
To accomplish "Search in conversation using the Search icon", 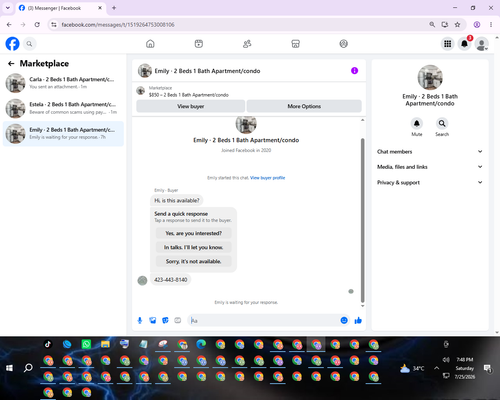I will pyautogui.click(x=442, y=123).
